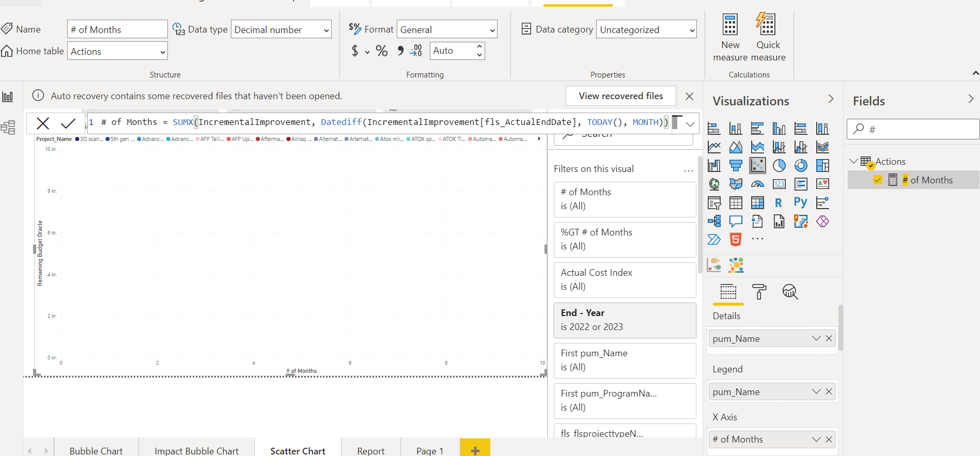Open the Data category dropdown
The height and width of the screenshot is (456, 980).
(646, 29)
